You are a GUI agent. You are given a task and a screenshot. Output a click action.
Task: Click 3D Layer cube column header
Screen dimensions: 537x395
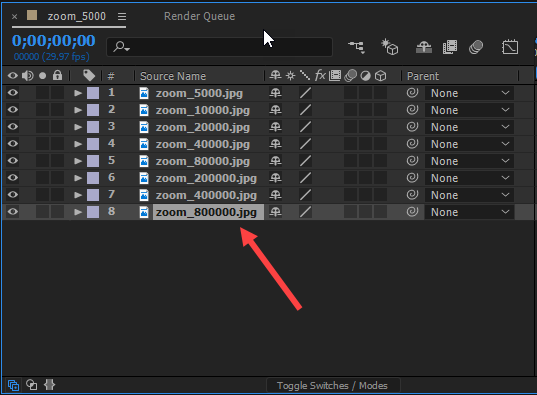click(380, 76)
